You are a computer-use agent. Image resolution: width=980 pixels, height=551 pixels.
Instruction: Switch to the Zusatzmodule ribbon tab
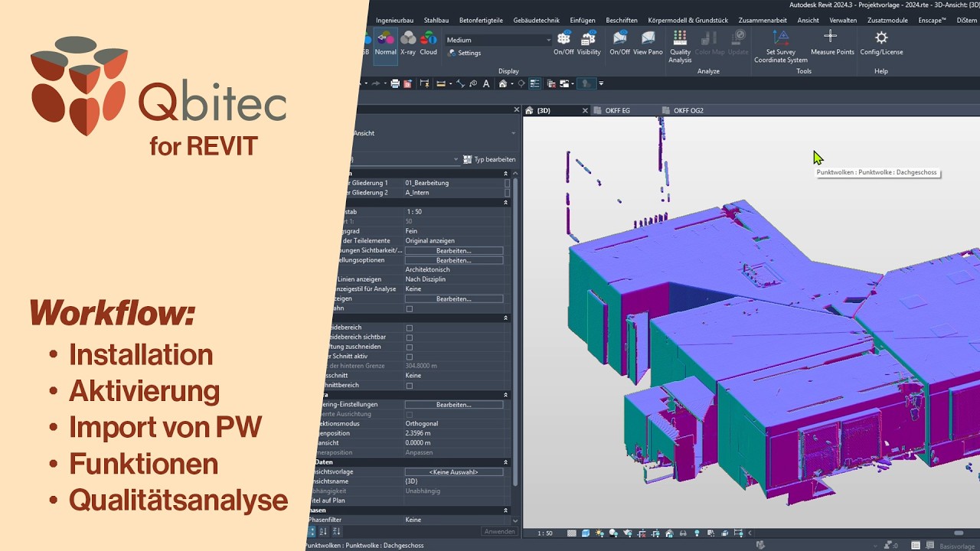[x=887, y=20]
